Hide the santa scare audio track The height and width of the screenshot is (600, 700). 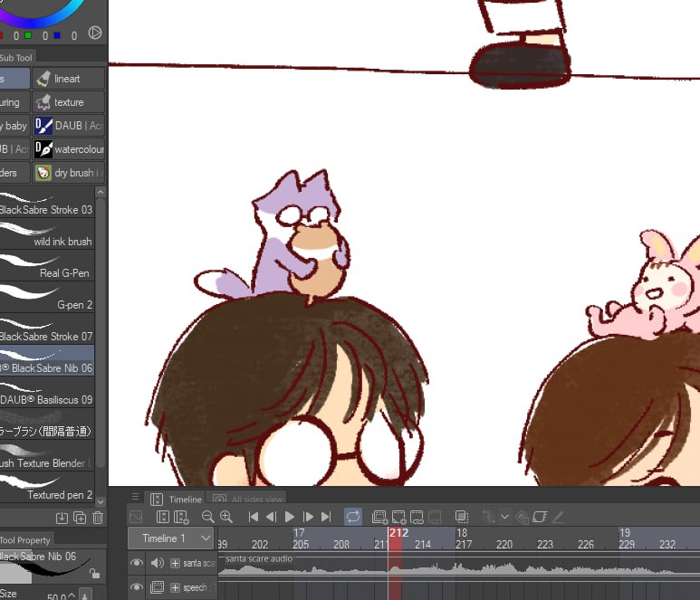(x=137, y=563)
